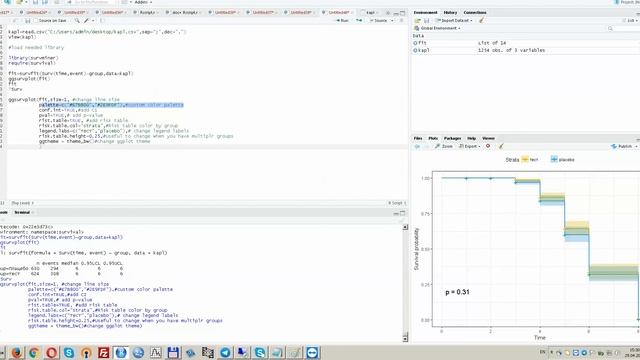This screenshot has width=640, height=360.
Task: Maximize the source editor pane
Action: [402, 13]
